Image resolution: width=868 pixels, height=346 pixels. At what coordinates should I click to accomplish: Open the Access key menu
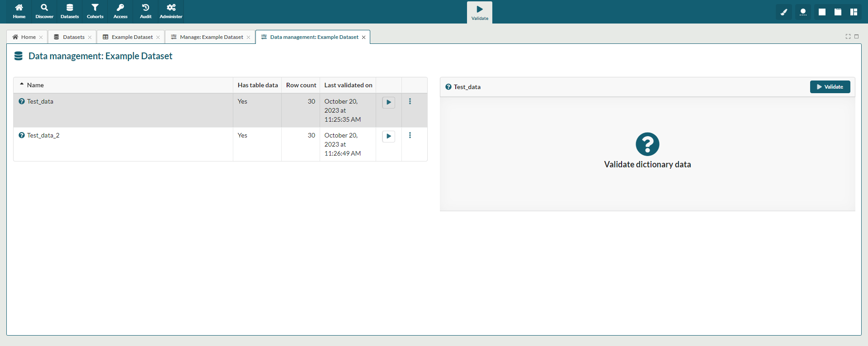point(120,11)
